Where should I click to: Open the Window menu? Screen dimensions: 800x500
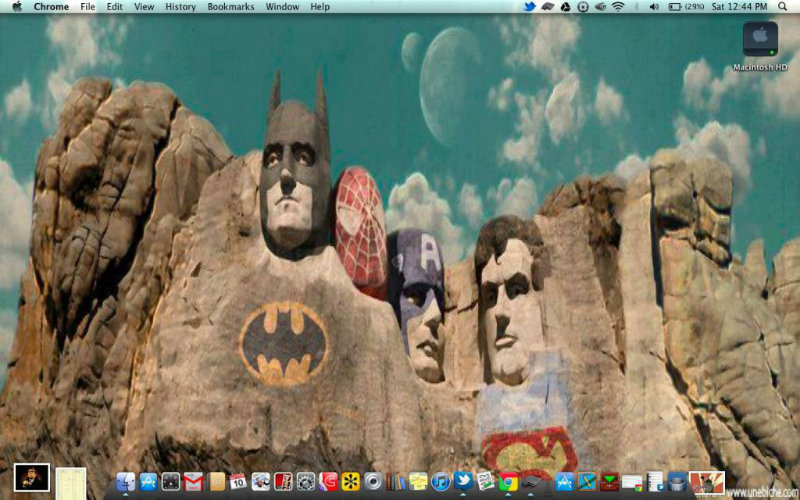point(282,7)
